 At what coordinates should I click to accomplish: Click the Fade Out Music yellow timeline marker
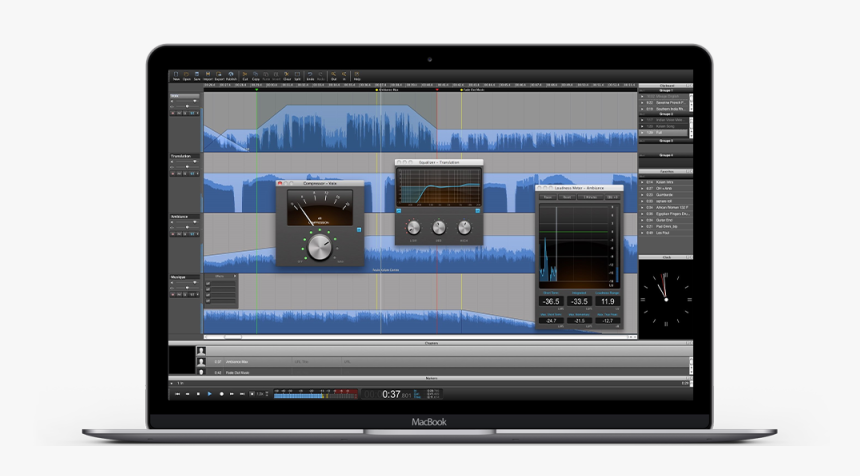tap(462, 89)
